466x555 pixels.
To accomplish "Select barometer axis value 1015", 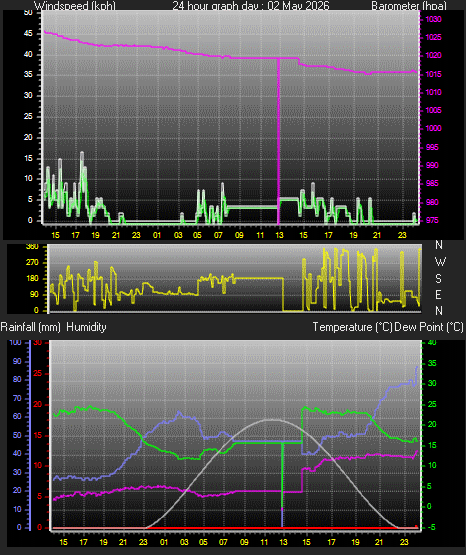I will [433, 74].
